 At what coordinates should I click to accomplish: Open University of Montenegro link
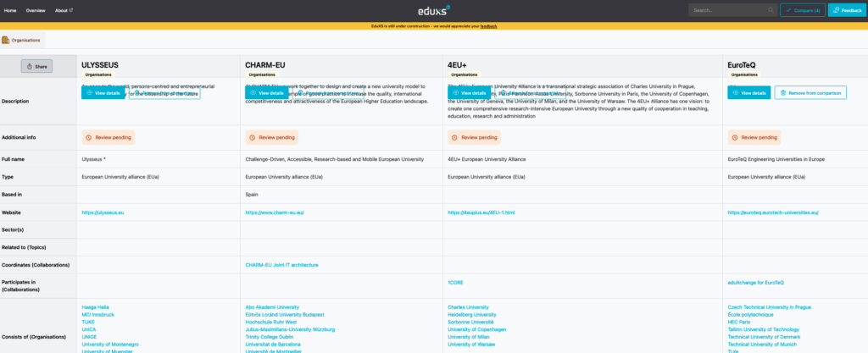point(110,345)
